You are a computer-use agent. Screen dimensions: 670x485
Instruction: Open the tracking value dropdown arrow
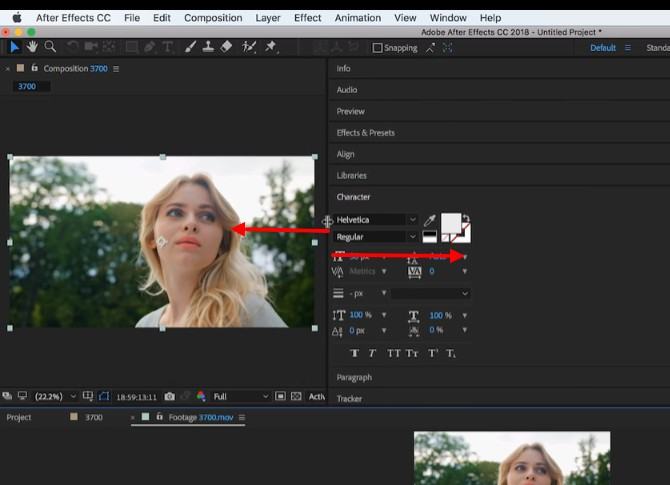pos(464,271)
